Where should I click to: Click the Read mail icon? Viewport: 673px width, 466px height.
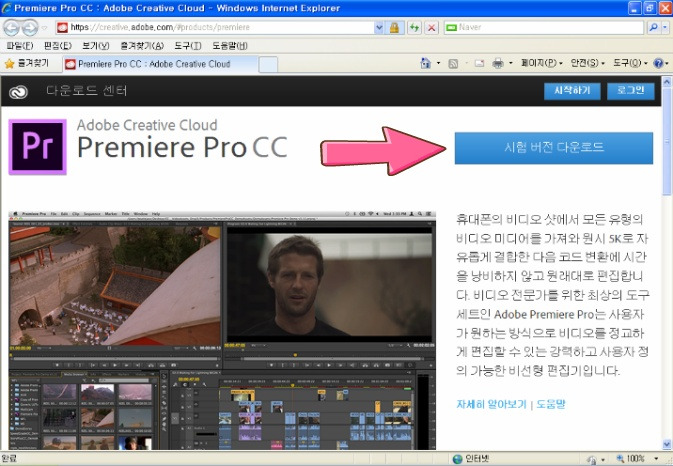[x=479, y=64]
